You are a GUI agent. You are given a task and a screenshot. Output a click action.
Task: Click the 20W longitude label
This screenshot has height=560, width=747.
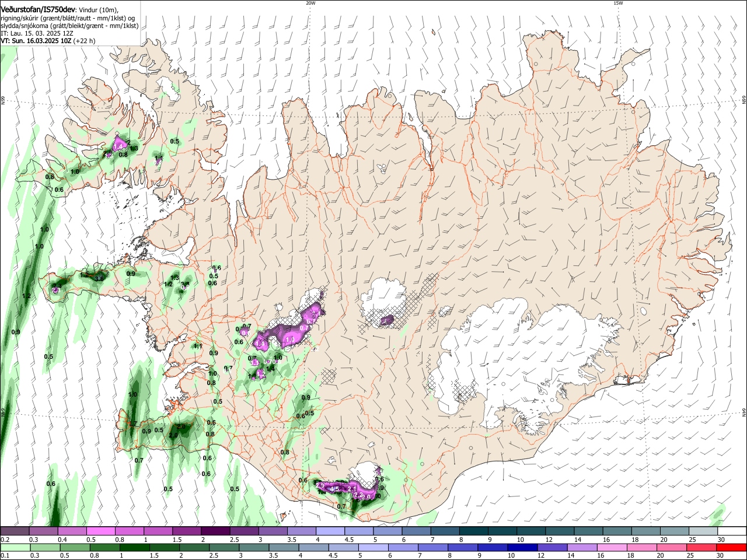pyautogui.click(x=310, y=3)
